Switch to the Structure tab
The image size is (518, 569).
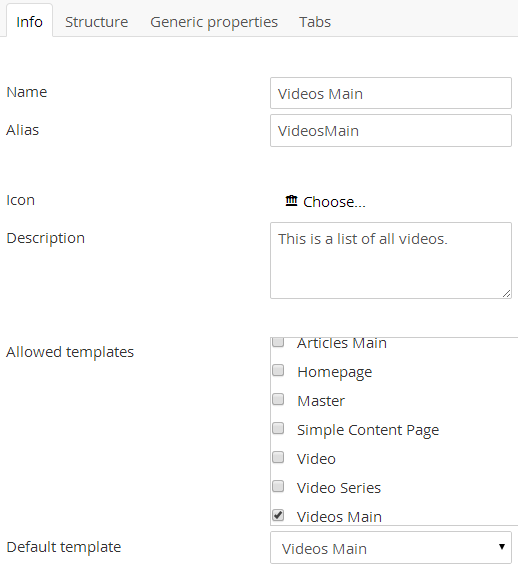(x=97, y=22)
